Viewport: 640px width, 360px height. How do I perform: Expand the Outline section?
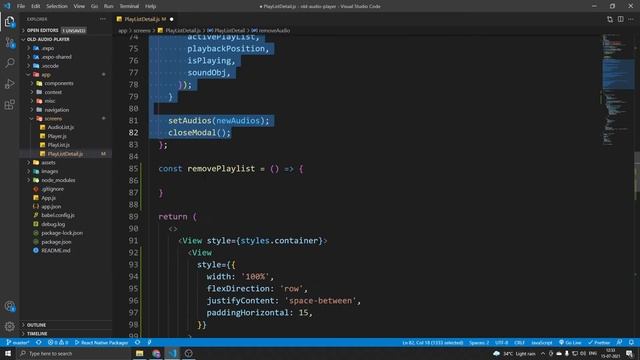point(66,325)
